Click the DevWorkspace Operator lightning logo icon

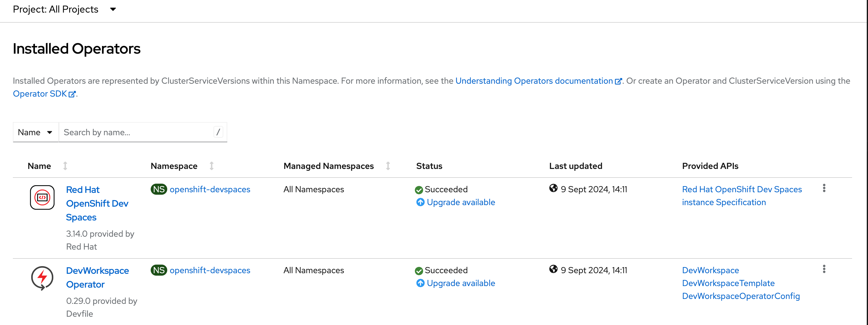tap(42, 278)
